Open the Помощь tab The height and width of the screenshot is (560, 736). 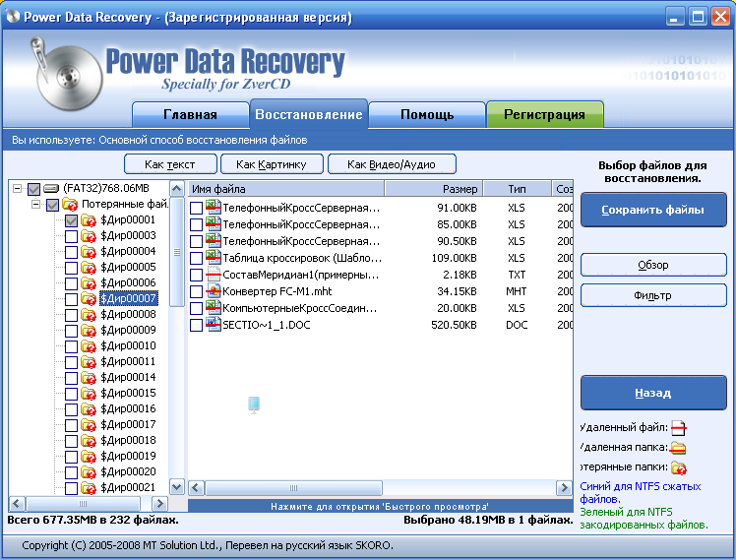coord(427,114)
